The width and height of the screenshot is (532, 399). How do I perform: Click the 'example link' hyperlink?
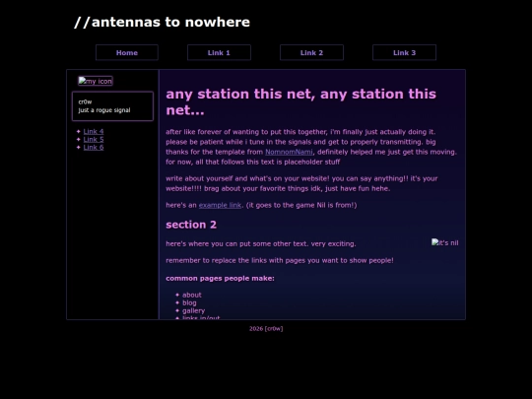[220, 205]
